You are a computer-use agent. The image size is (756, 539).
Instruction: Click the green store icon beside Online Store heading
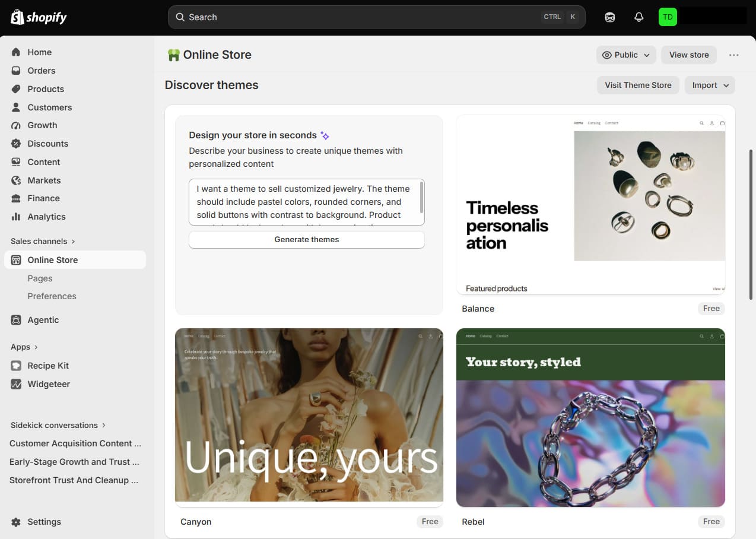(173, 55)
